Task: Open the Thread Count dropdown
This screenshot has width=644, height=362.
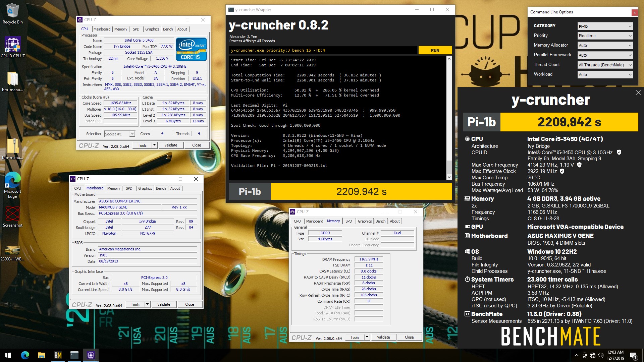Action: (x=605, y=65)
